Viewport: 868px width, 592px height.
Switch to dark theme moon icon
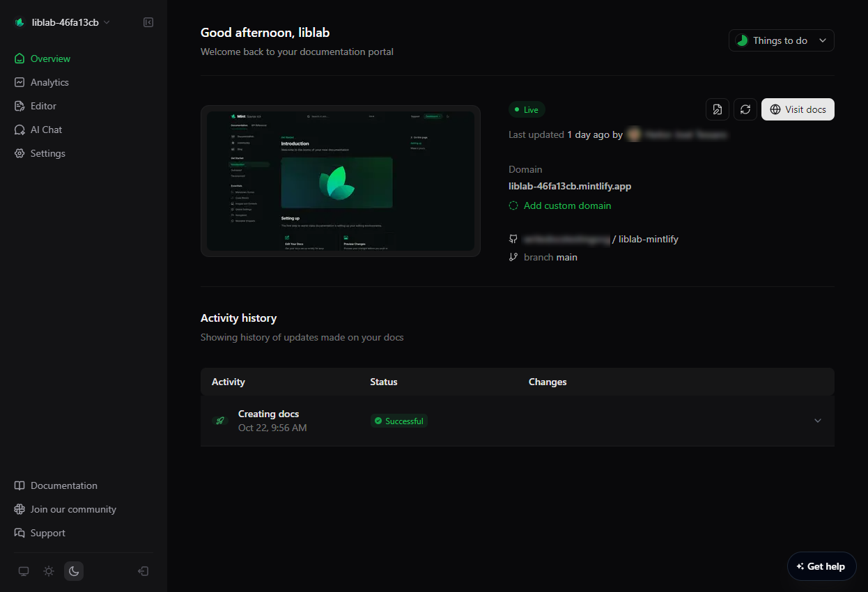pos(74,571)
